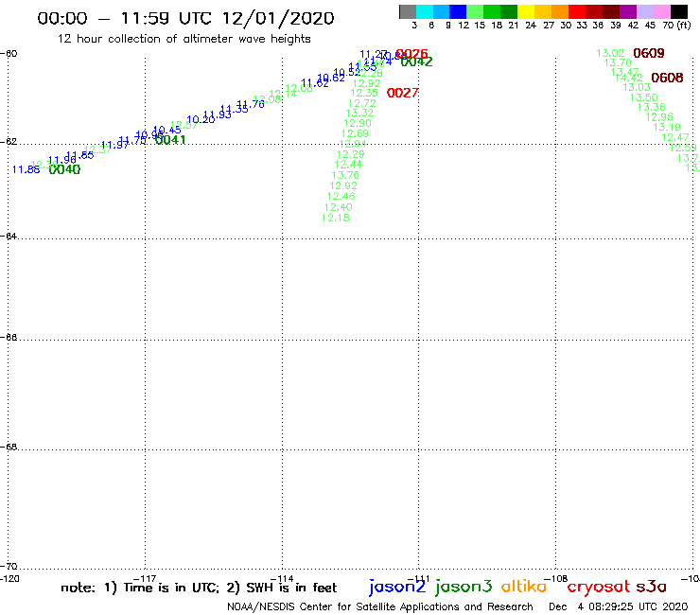
Task: Select the jason3 satellite legend label
Action: 464,587
